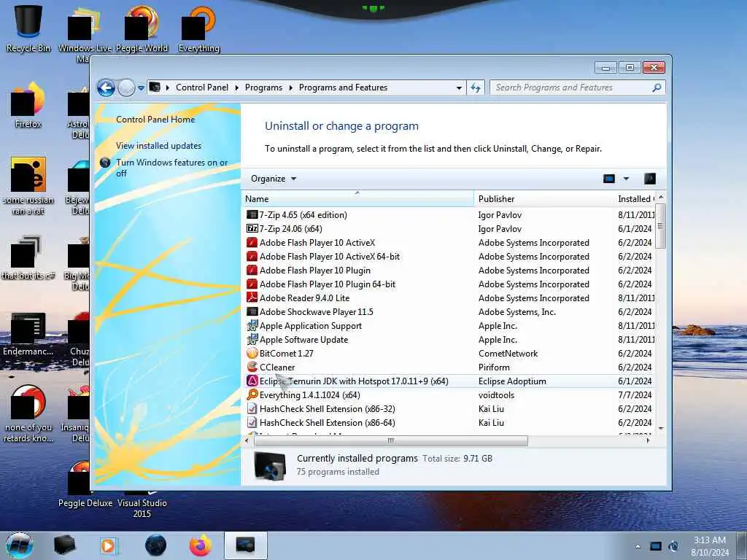Expand the arrow after Programs breadcrumb
The height and width of the screenshot is (560, 747).
pyautogui.click(x=290, y=87)
